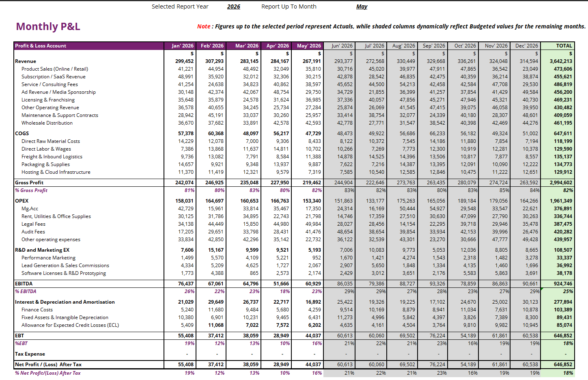
Task: Click the "OPEX" row label
Action: (22, 201)
